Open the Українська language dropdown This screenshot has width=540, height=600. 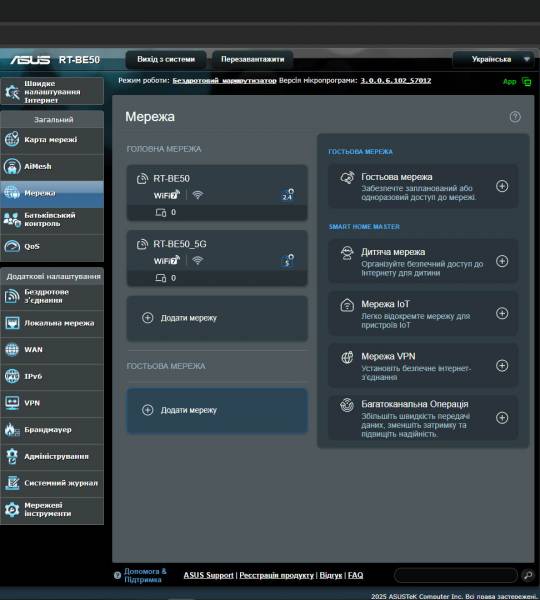tap(494, 59)
